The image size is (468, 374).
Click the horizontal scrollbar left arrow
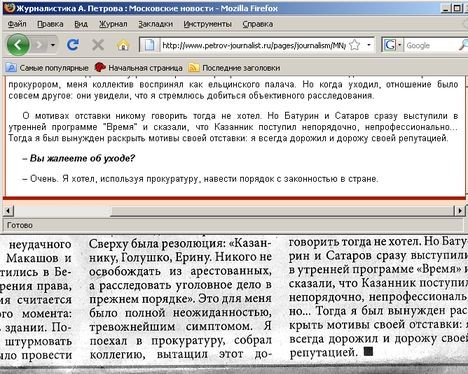pyautogui.click(x=8, y=211)
